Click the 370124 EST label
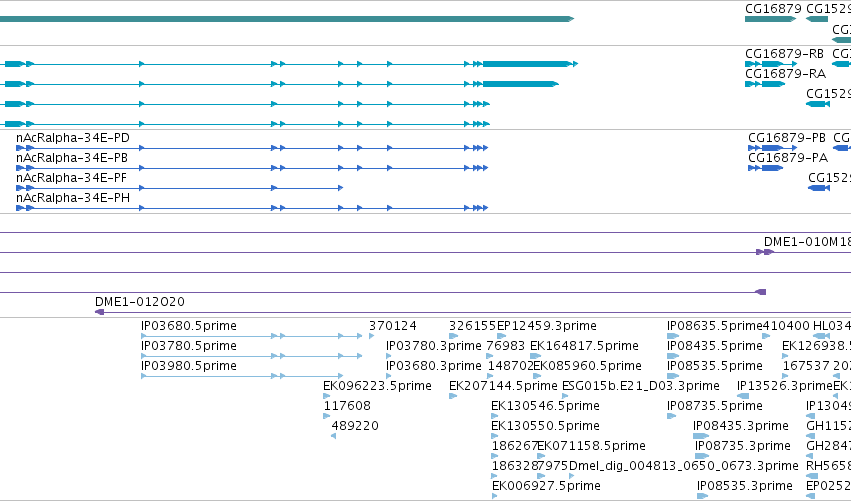 tap(392, 326)
